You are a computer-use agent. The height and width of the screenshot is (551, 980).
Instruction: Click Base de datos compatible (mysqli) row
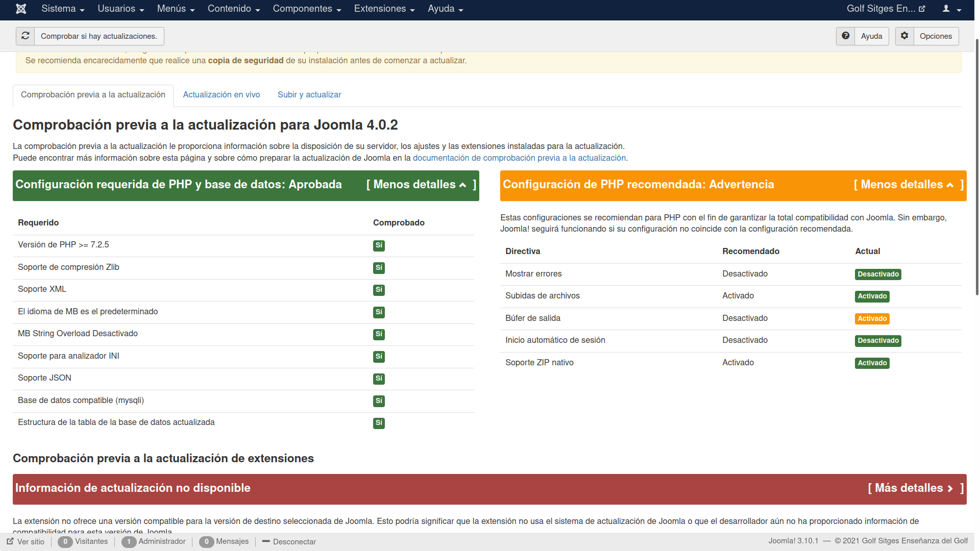click(x=243, y=401)
